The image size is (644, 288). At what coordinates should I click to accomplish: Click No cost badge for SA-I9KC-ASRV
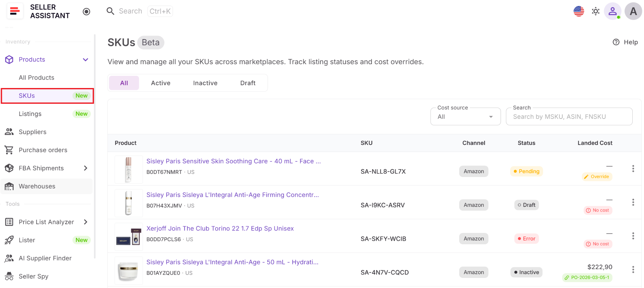coord(598,210)
